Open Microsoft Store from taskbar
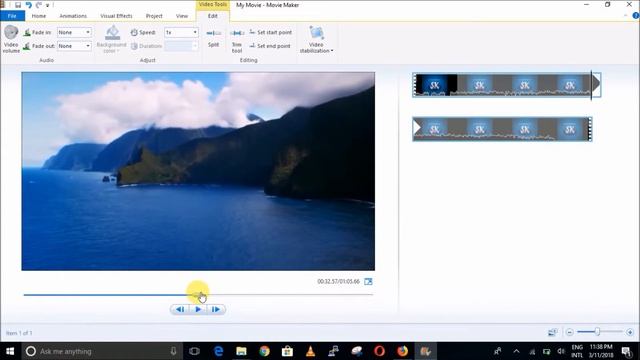Screen dimensions: 640x360 click(x=287, y=351)
